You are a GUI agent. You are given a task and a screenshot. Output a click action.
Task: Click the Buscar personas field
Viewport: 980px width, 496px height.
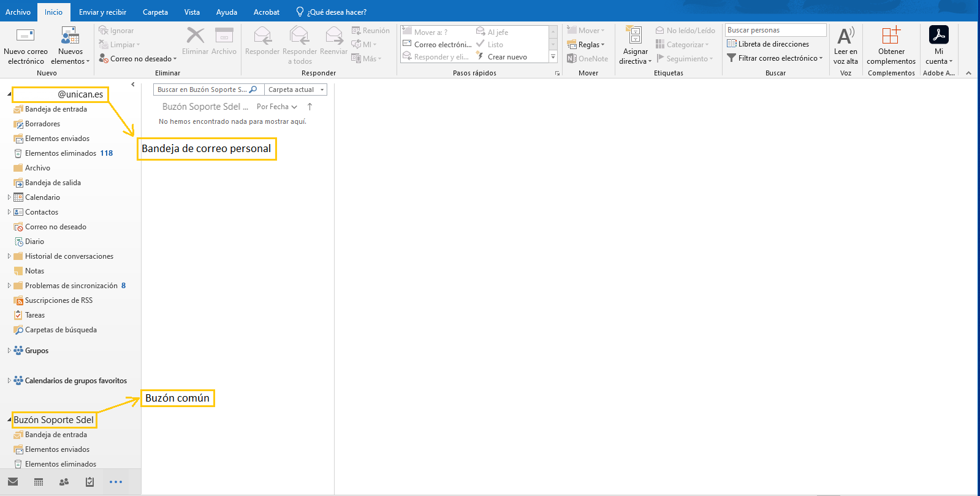pos(775,30)
